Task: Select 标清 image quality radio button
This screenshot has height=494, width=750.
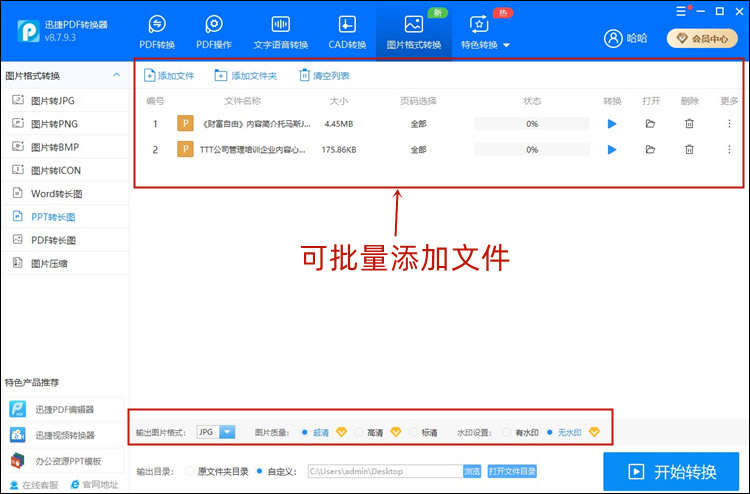Action: pos(413,432)
